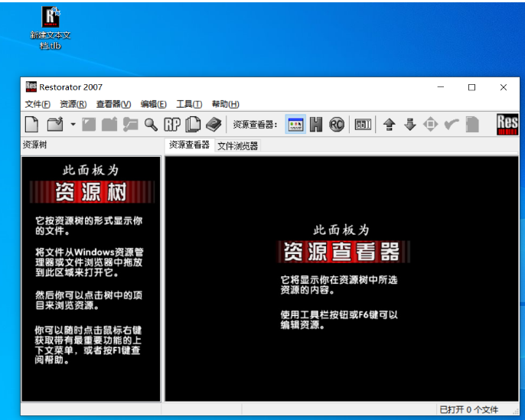This screenshot has height=420, width=525.
Task: Click the ab| edit mode icon
Action: (363, 125)
